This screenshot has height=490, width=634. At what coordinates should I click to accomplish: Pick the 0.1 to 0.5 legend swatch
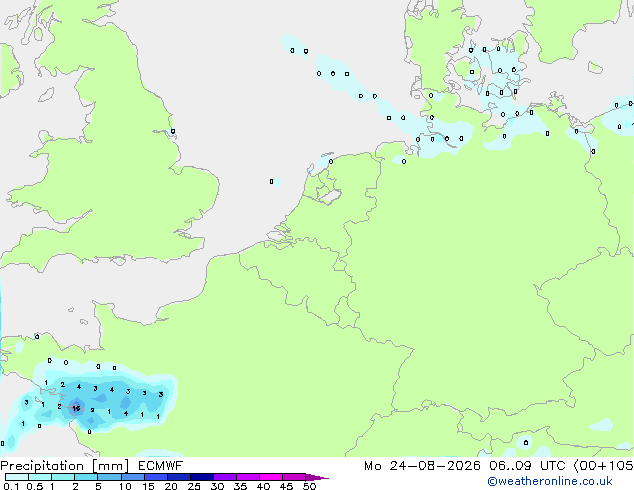pyautogui.click(x=17, y=477)
